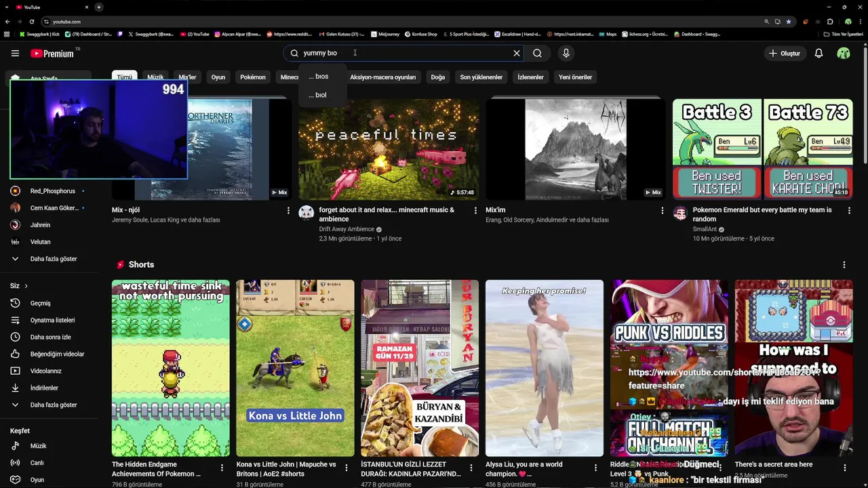The width and height of the screenshot is (868, 488).
Task: Open Videolarınız your videos
Action: point(49,371)
